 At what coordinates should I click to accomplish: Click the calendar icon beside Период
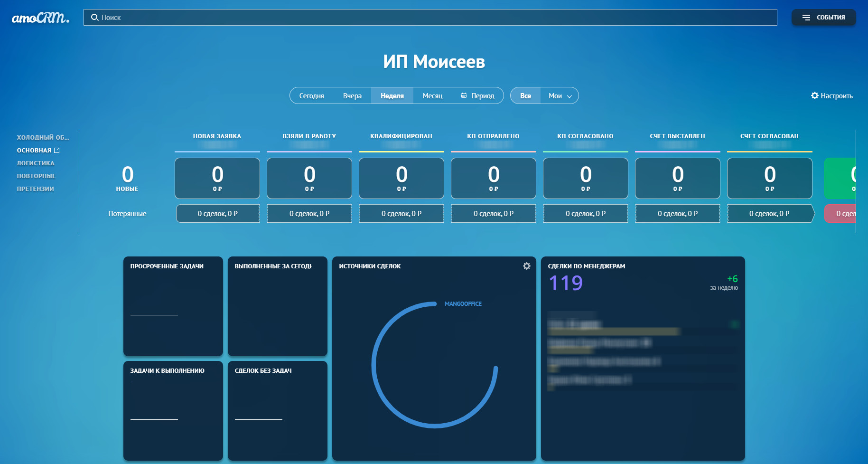(x=464, y=95)
